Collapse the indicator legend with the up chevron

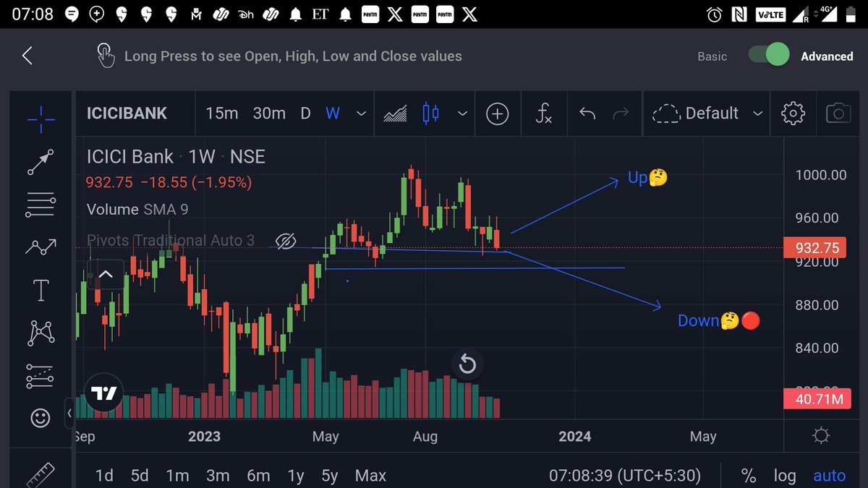(106, 274)
